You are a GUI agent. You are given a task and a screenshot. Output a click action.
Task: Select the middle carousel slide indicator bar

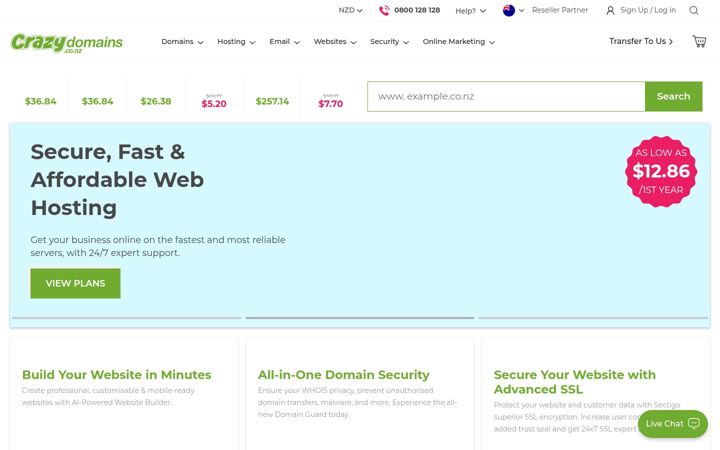point(360,317)
